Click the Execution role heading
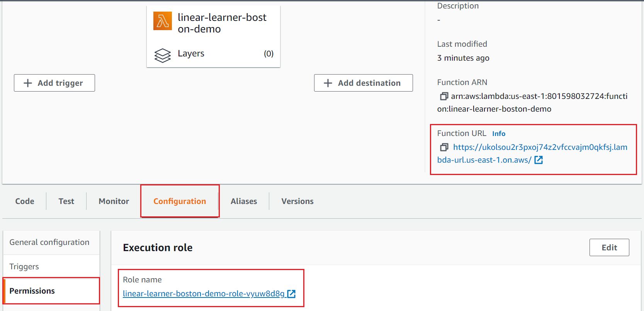The image size is (644, 311). [158, 248]
